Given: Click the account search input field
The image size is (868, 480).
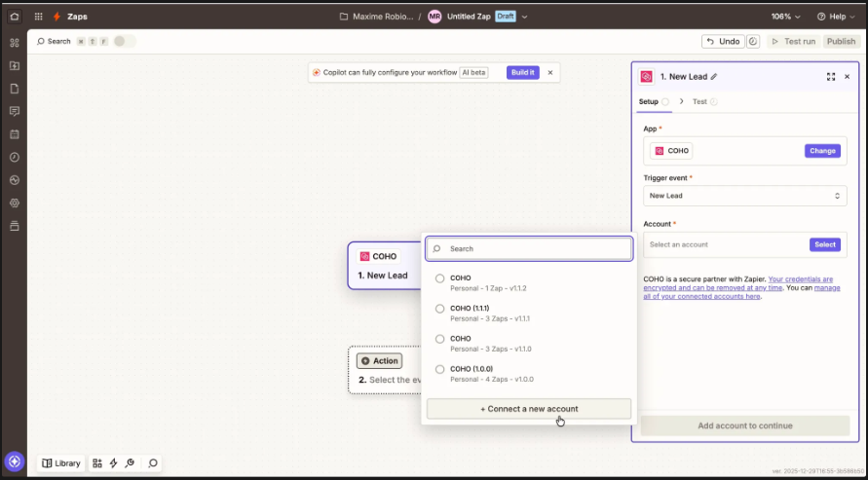Looking at the screenshot, I should pyautogui.click(x=529, y=249).
